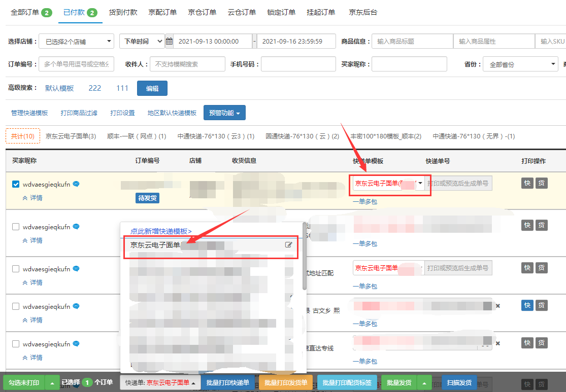The image size is (566, 392).
Task: Click the blue 快 icon in the fourth order row
Action: pos(527,305)
